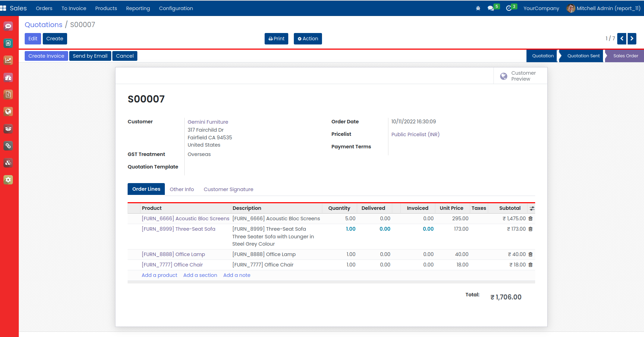This screenshot has width=644, height=337.
Task: Open the Contacts app icon
Action: click(x=8, y=43)
